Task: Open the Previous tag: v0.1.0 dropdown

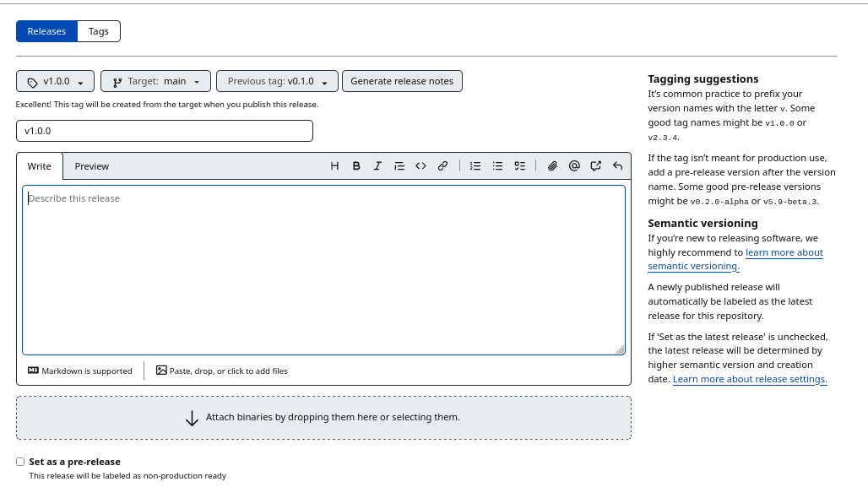Action: point(276,81)
